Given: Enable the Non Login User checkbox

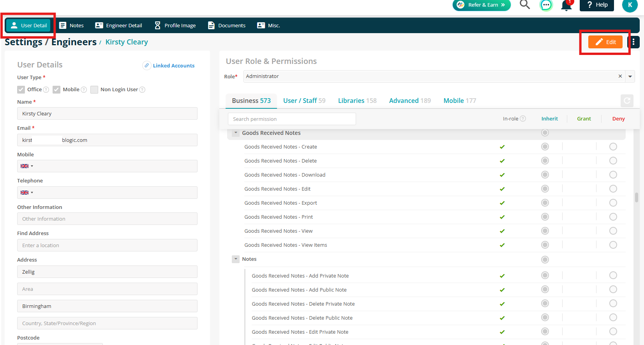Looking at the screenshot, I should 94,90.
